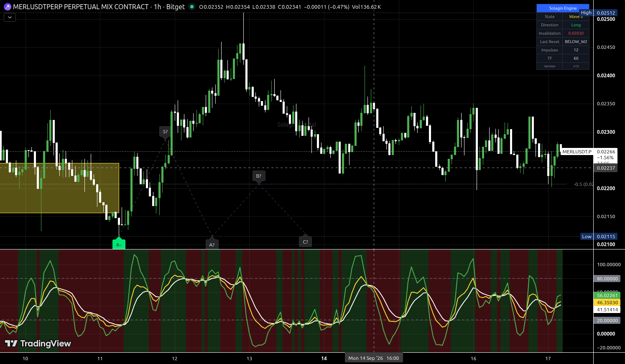Click the oscillator level label 20.00000
The width and height of the screenshot is (625, 364).
point(607,321)
